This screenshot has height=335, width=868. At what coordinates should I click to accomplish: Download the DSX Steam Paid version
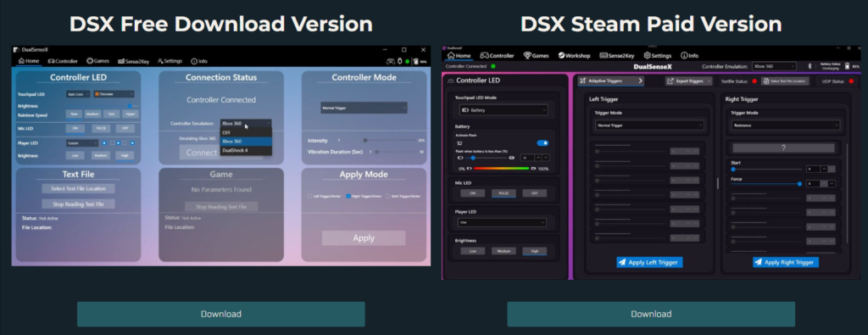coord(651,314)
